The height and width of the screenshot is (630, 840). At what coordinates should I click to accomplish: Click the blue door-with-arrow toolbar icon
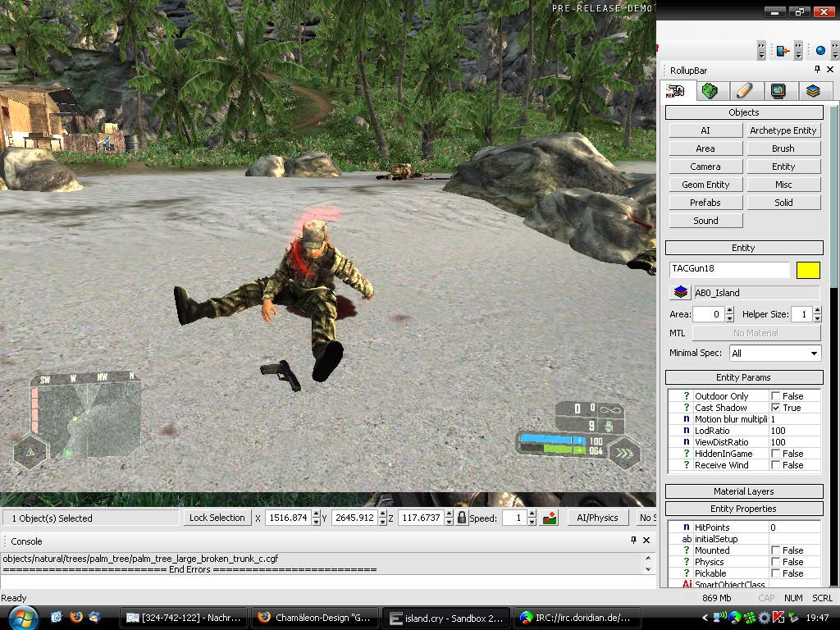coord(783,50)
